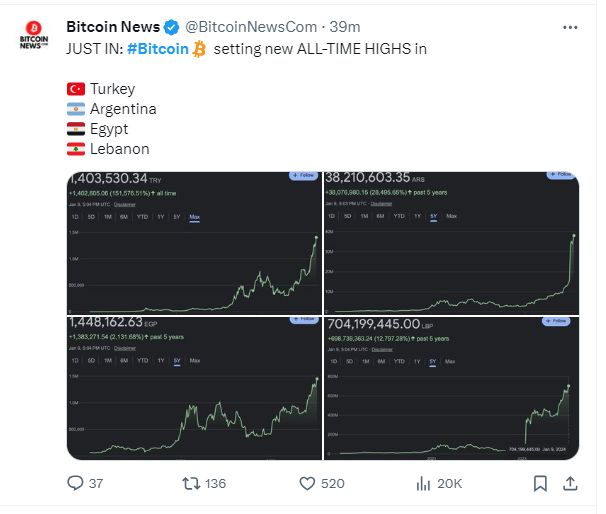Screen dimensions: 606x514
Task: Click the blue verified badge
Action: 171,27
